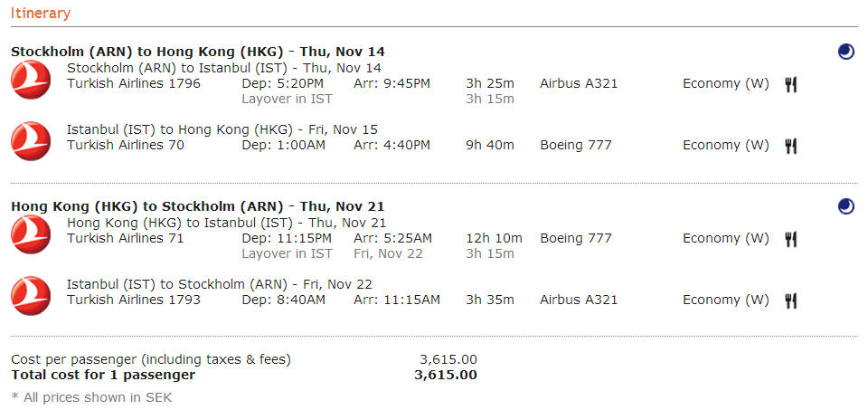Click Istanbul to Hong Kong segment title
Image resolution: width=868 pixels, height=410 pixels.
pyautogui.click(x=222, y=129)
